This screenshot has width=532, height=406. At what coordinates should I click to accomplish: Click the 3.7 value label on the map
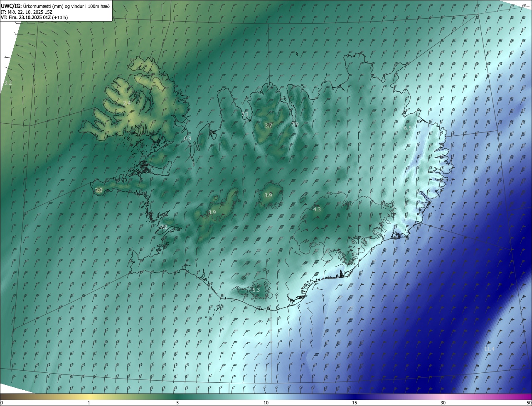[268, 125]
